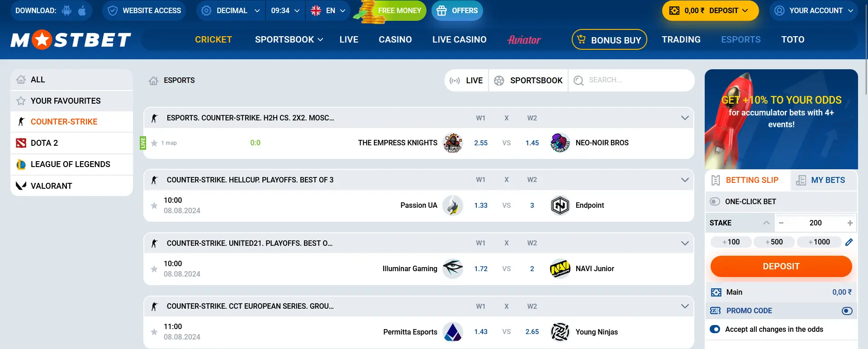868x349 pixels.
Task: Favourite the Illuminar Gaming vs NAVI Junior match
Action: [x=154, y=269]
